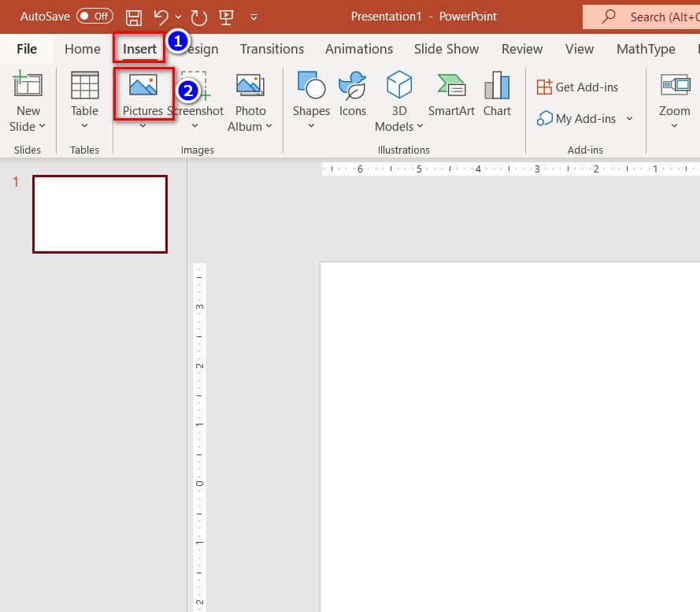
Task: Open the File menu
Action: pyautogui.click(x=27, y=49)
